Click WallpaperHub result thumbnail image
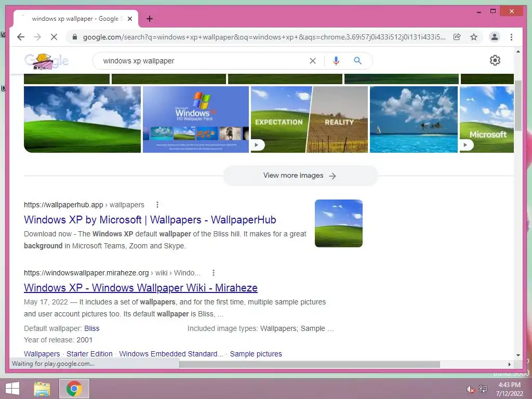532x399 pixels. pos(339,223)
